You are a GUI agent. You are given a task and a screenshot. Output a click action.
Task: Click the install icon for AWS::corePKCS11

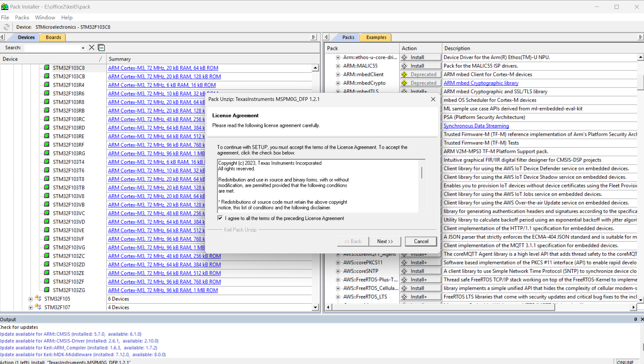tap(405, 262)
